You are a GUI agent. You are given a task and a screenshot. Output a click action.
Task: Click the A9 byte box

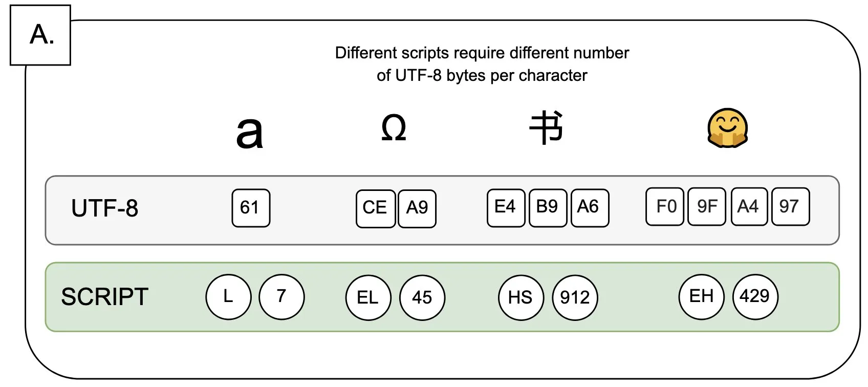[x=417, y=208]
